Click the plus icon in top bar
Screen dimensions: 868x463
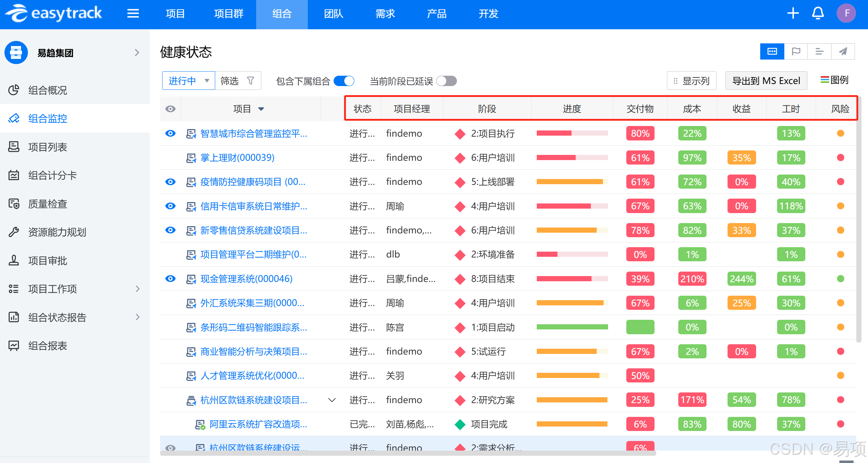(793, 13)
